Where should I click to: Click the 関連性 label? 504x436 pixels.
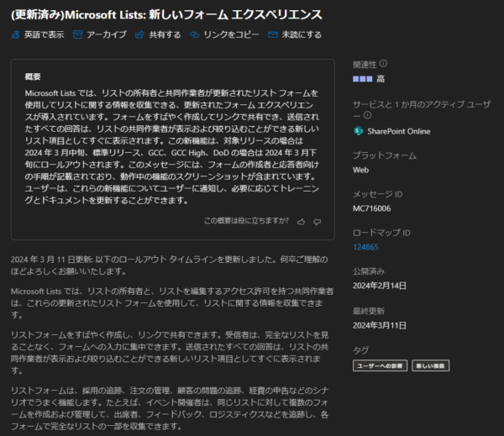coord(365,65)
